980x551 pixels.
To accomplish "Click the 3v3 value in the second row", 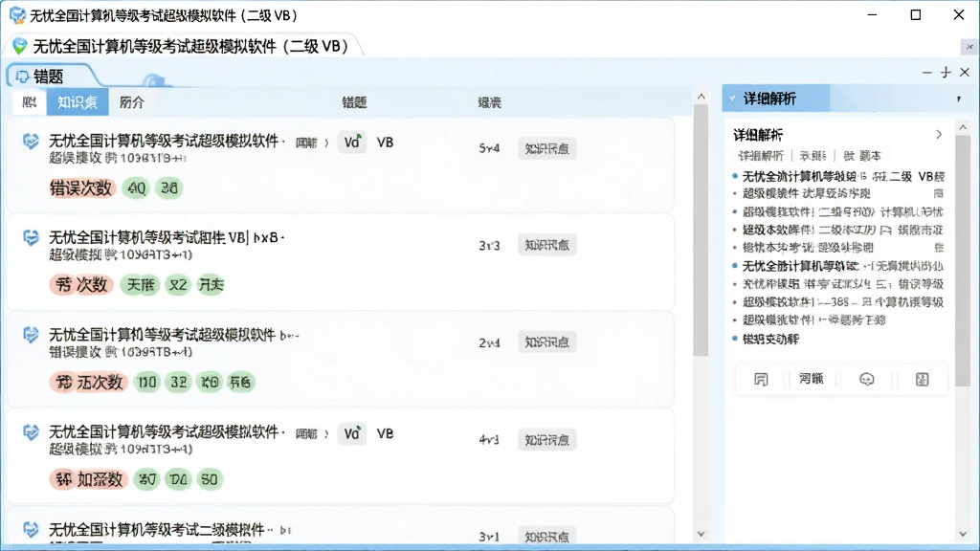I will (x=489, y=246).
